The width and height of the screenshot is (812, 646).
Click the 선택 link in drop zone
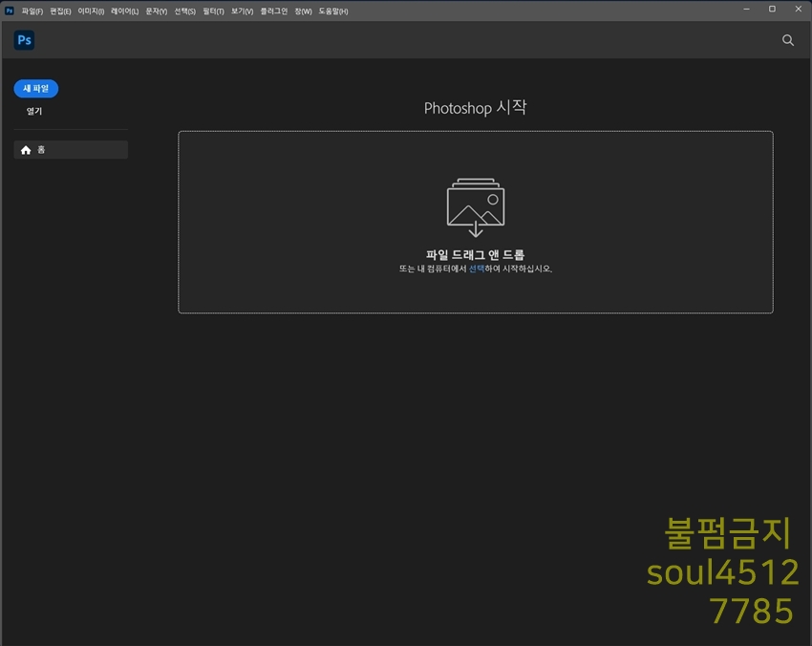[476, 269]
